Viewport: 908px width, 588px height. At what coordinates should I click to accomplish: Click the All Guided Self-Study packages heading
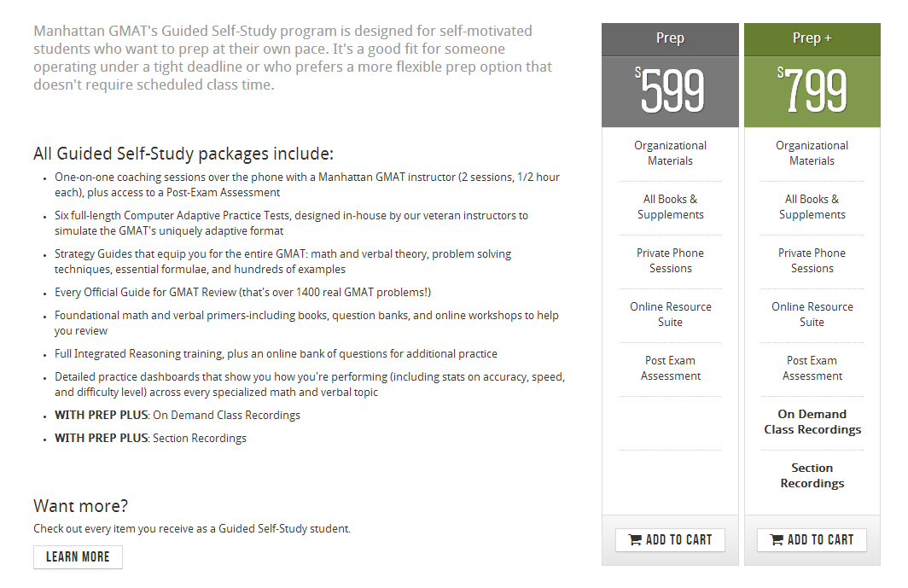(183, 154)
